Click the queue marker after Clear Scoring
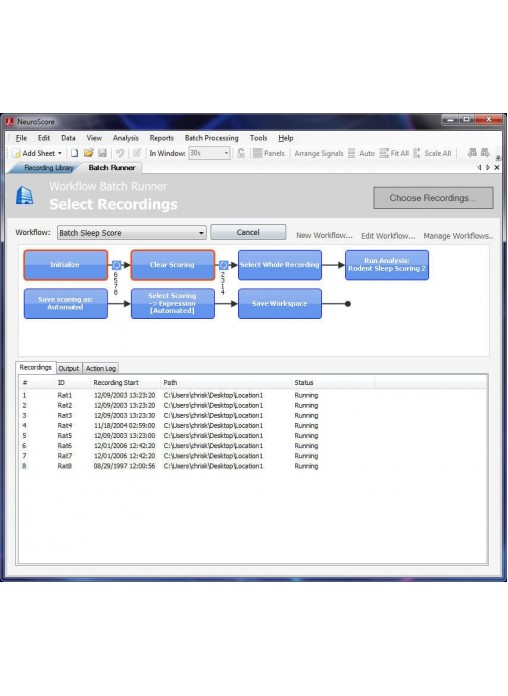This screenshot has width=508, height=696. 223,265
